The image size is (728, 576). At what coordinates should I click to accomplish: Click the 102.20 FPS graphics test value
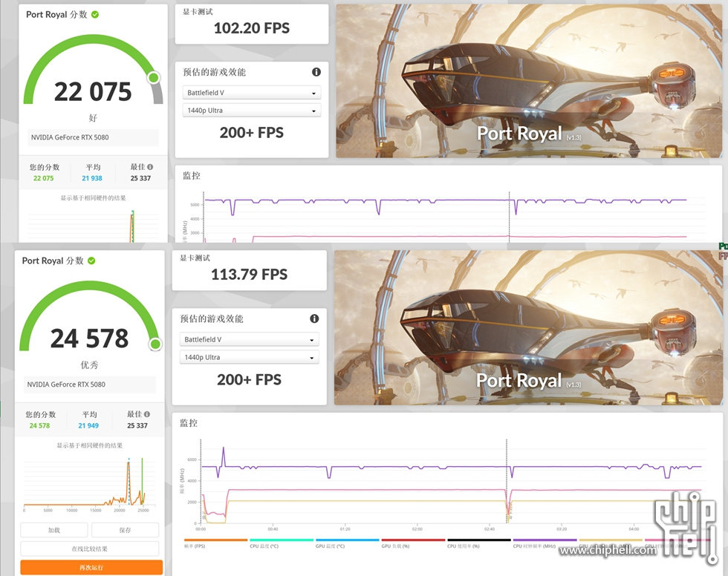252,28
